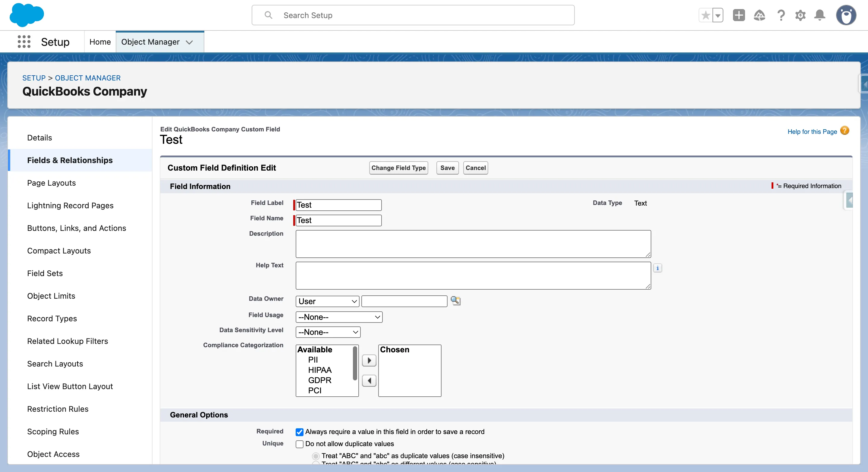The width and height of the screenshot is (868, 472).
Task: Open the Data Sensitivity Level dropdown
Action: pyautogui.click(x=328, y=332)
